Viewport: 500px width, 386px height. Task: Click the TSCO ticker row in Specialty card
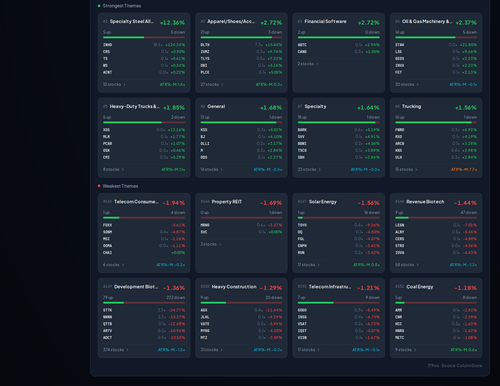coord(339,150)
